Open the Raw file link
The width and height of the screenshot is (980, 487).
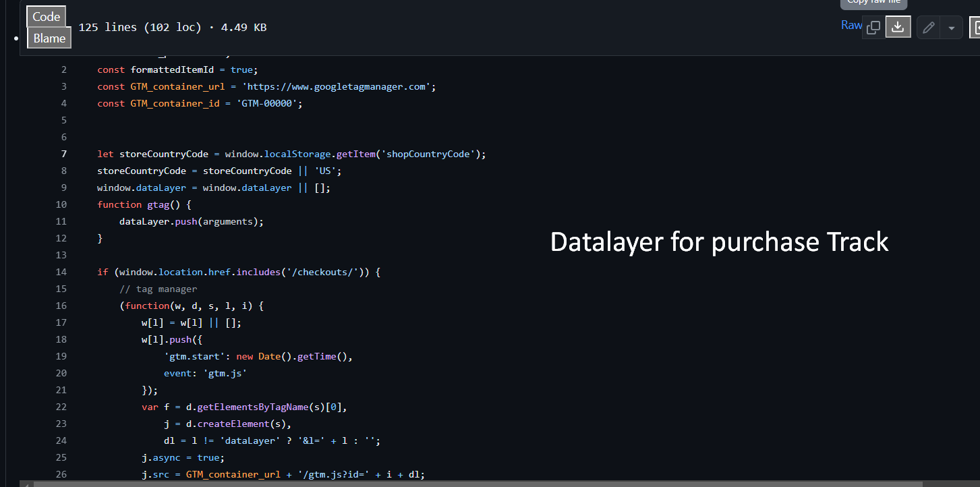pyautogui.click(x=851, y=25)
